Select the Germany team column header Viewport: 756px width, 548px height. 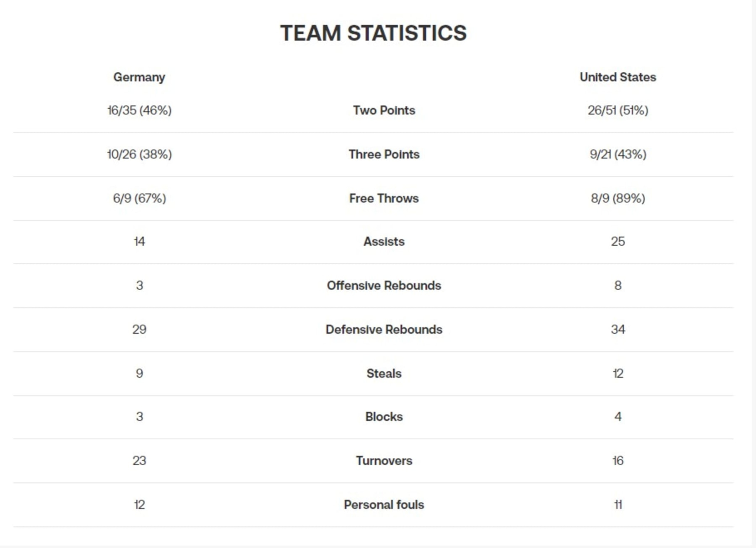pyautogui.click(x=139, y=77)
